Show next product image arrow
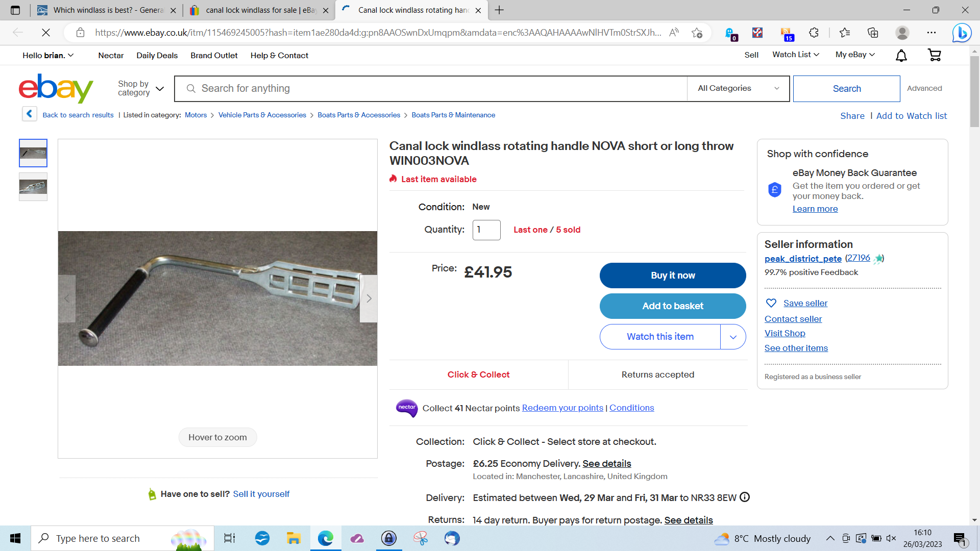 coord(369,298)
